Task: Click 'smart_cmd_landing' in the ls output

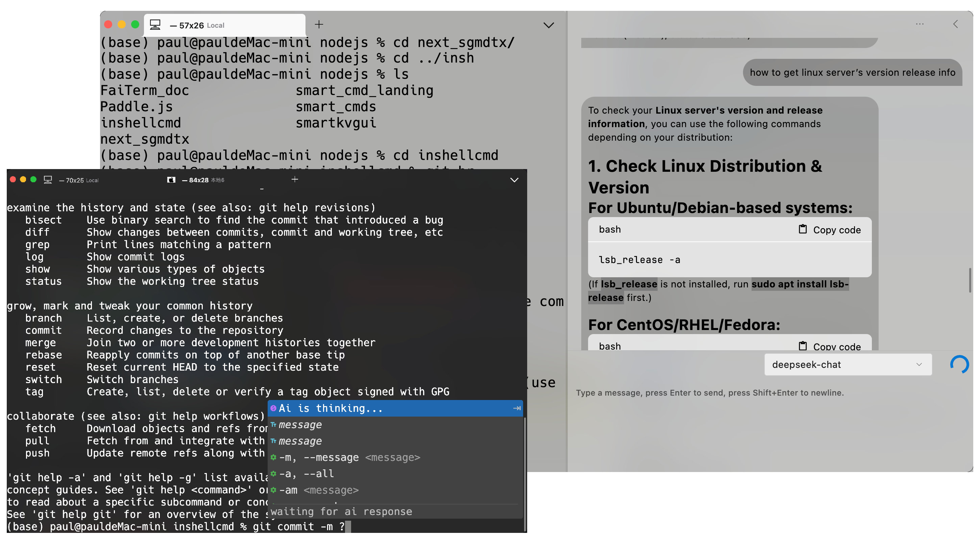Action: pos(364,90)
